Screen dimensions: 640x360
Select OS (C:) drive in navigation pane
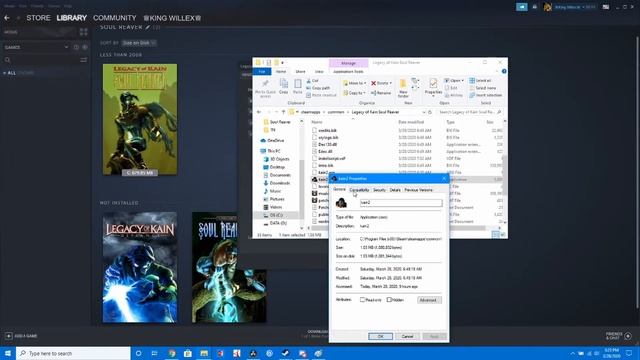pos(273,215)
